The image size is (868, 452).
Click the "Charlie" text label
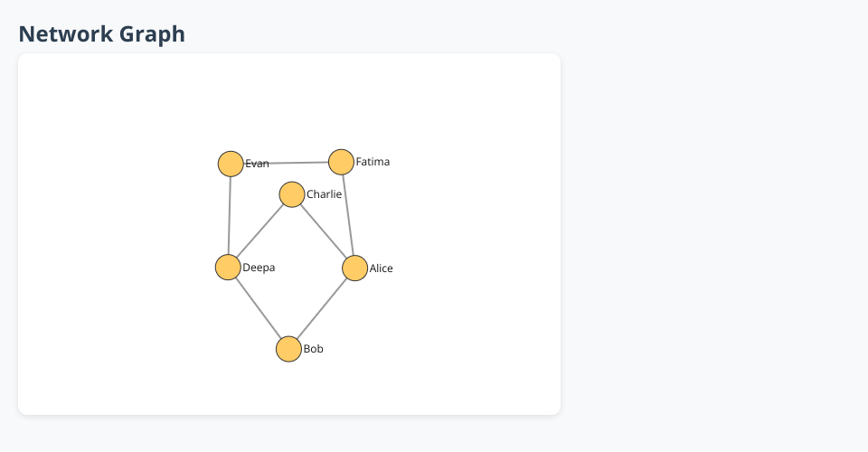[324, 194]
